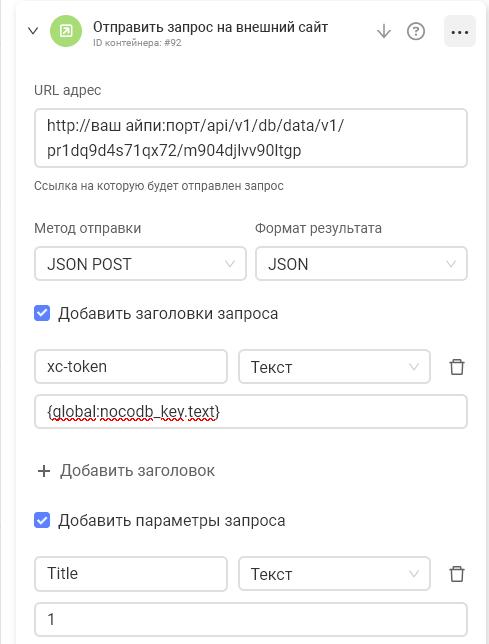Click the xc-token header name field
This screenshot has width=489, height=644.
click(131, 367)
